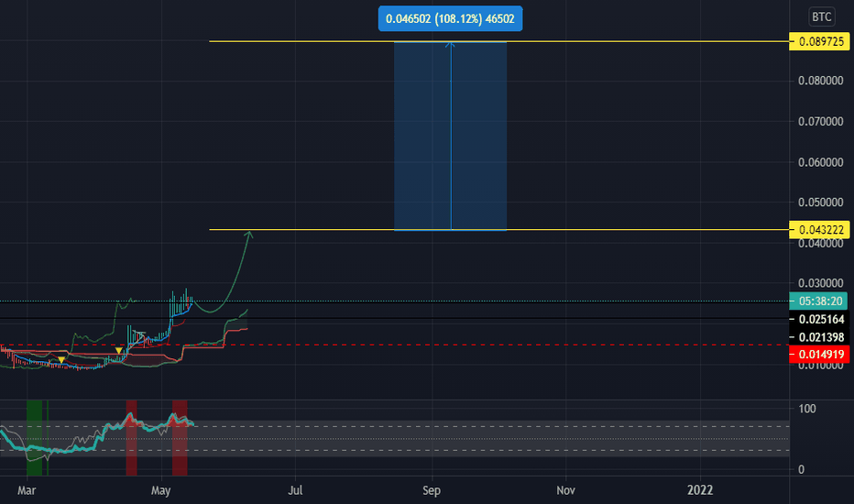Select the 0.043222 yellow price label
Screen dimensions: 854x504
tap(819, 230)
